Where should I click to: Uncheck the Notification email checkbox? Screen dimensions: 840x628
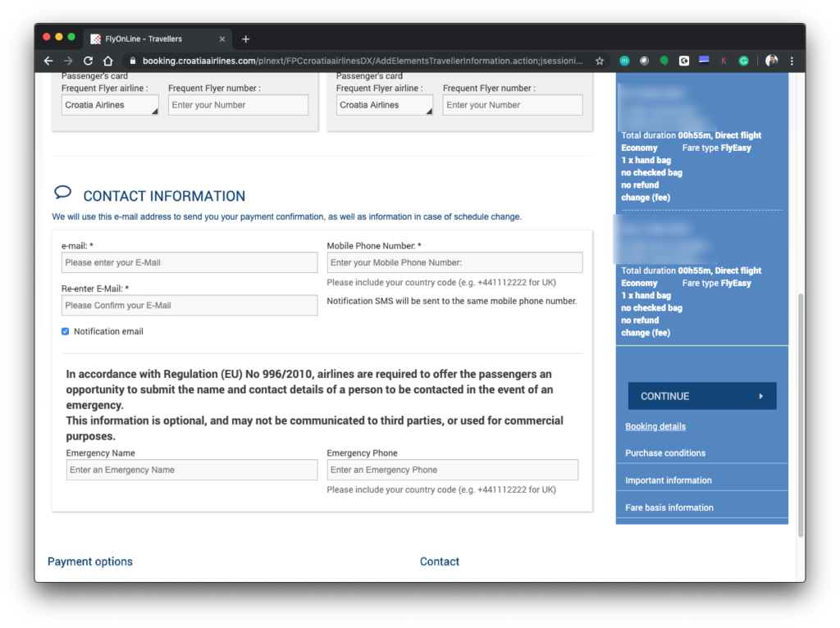tap(65, 331)
